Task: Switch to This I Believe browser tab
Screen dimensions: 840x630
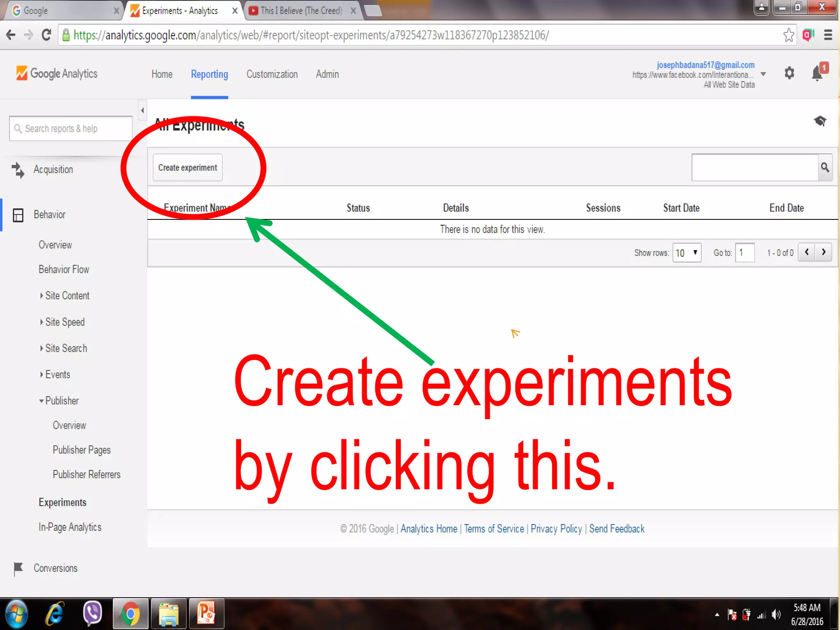Action: coord(303,11)
